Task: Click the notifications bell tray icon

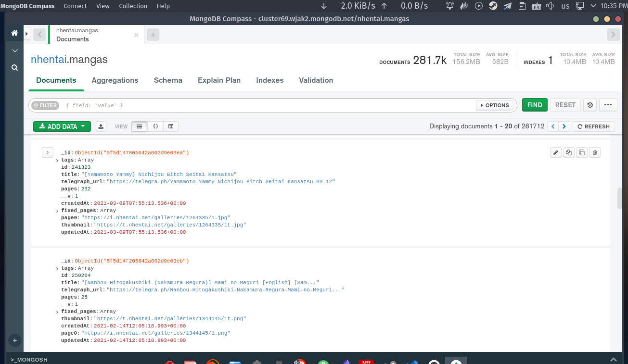Action: tap(450, 6)
